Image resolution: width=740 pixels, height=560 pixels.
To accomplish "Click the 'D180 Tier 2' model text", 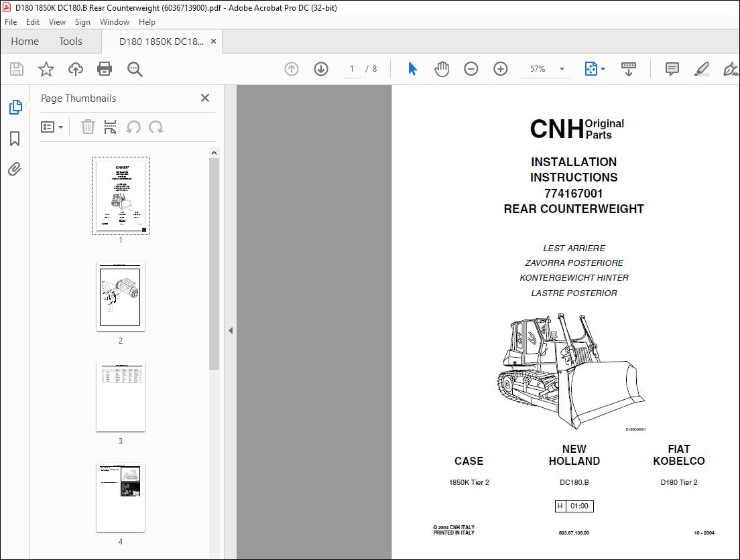I will (x=678, y=482).
